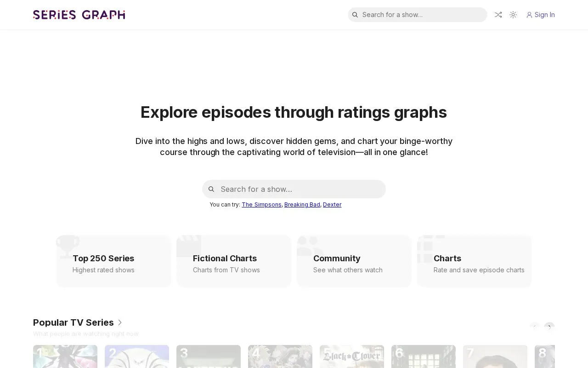Click the carousel previous arrow button
588x368 pixels.
click(535, 327)
